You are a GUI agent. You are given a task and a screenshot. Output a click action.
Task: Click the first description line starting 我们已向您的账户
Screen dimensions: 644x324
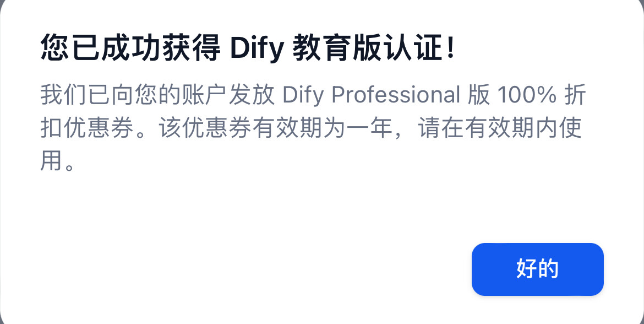pos(313,95)
